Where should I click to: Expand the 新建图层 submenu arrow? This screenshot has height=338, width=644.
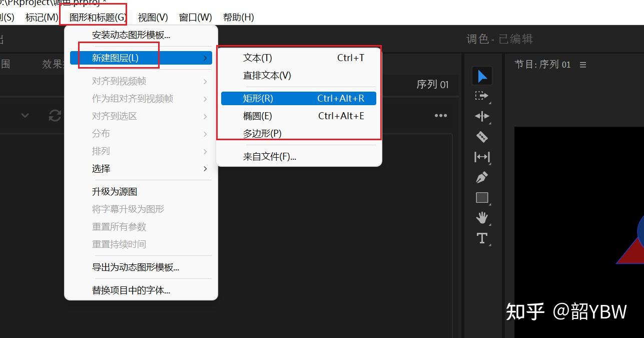(x=205, y=58)
